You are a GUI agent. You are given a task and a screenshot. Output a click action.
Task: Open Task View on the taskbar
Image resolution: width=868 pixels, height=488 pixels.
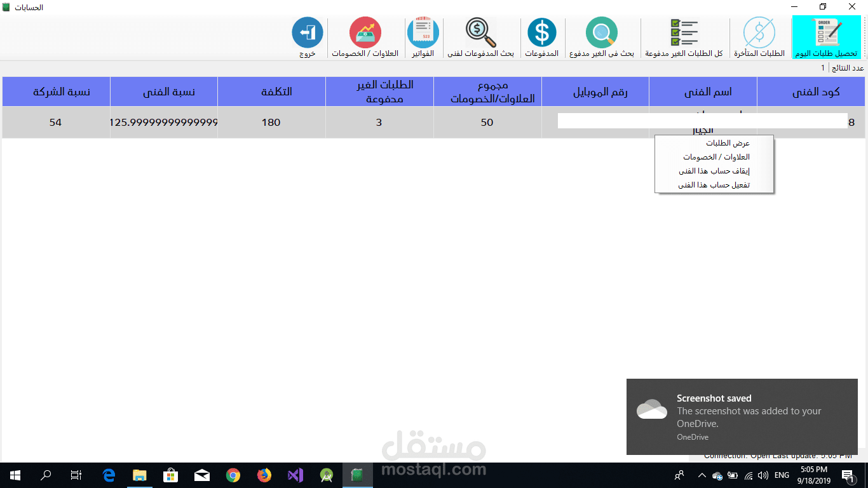[x=76, y=475]
